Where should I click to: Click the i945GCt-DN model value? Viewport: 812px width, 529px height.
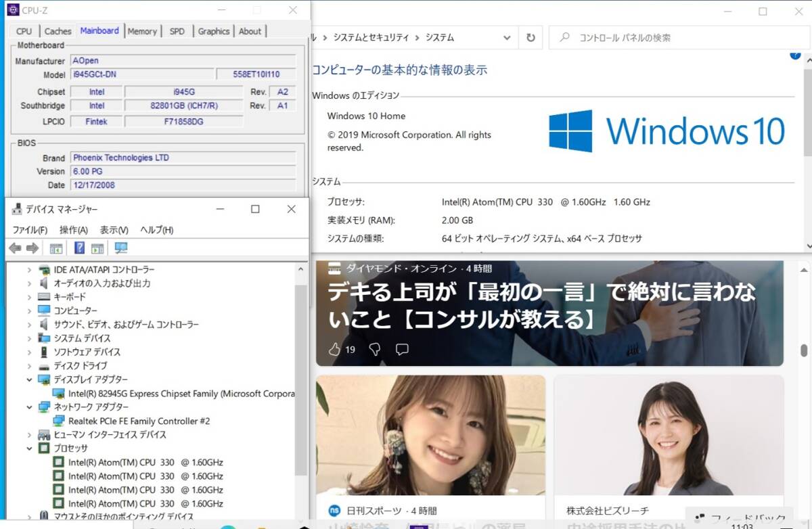(x=141, y=74)
